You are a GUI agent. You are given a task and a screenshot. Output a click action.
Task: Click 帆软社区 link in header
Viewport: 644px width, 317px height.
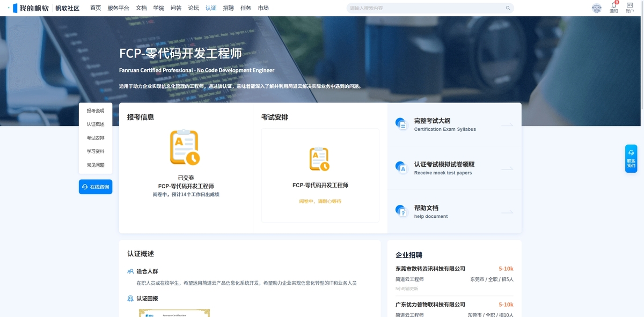(x=68, y=8)
